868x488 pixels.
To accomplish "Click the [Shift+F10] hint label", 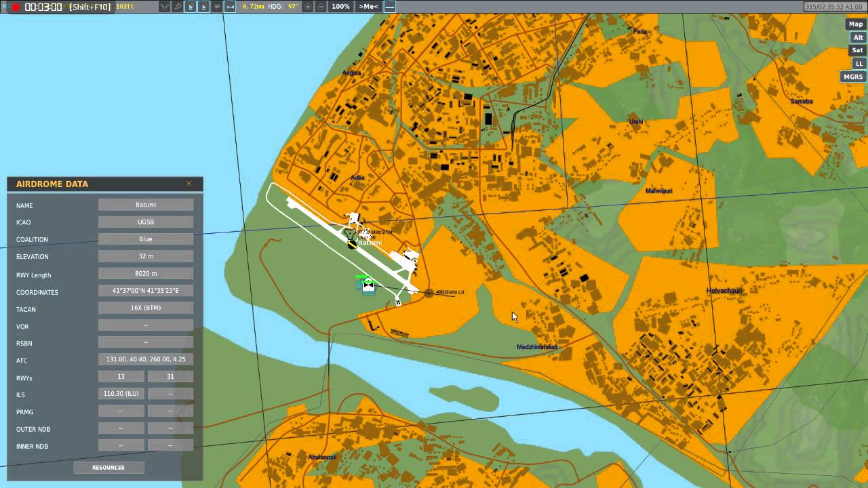I will 90,7.
